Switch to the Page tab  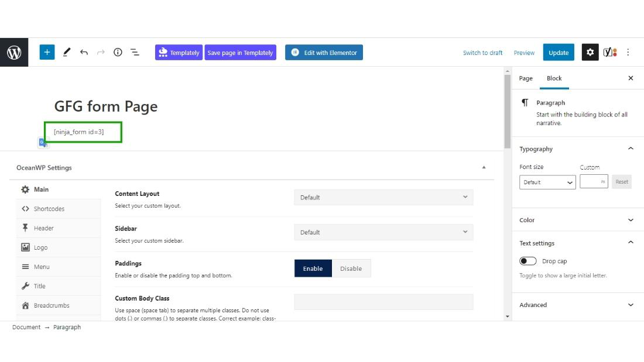tap(526, 78)
